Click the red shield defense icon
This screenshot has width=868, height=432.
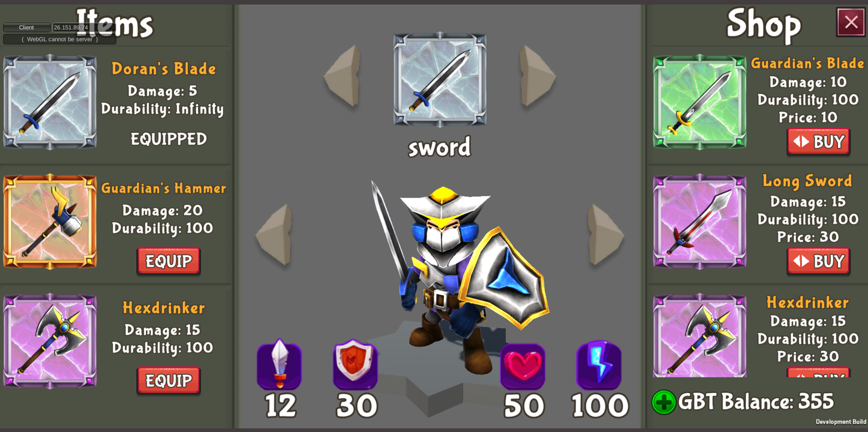356,364
